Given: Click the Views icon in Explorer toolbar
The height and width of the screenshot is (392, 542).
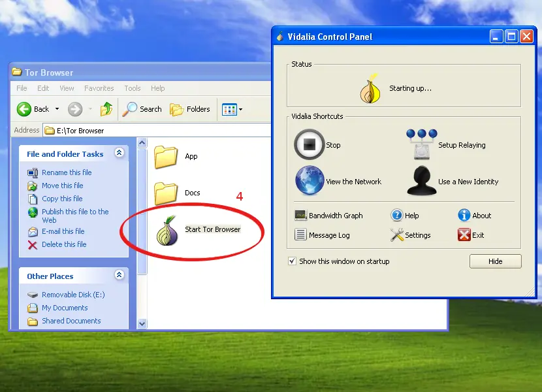Looking at the screenshot, I should point(229,110).
